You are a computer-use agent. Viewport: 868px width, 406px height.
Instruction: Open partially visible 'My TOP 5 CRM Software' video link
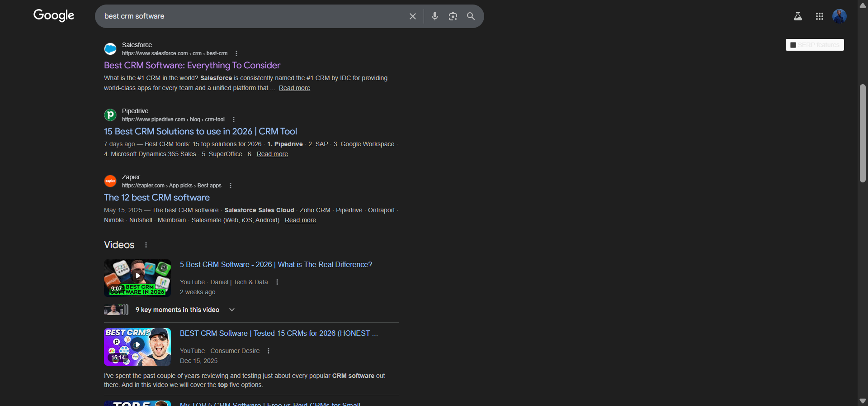click(x=270, y=404)
